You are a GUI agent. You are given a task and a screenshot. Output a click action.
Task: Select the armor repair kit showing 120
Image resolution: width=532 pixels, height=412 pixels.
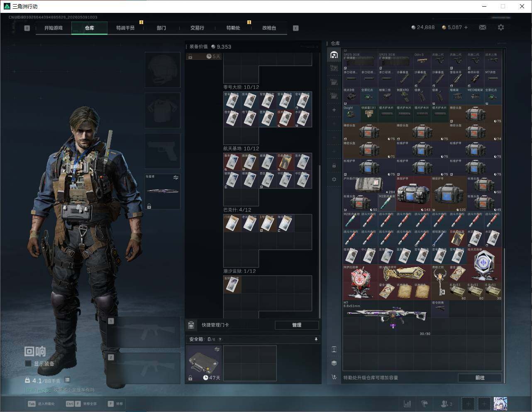(x=449, y=194)
